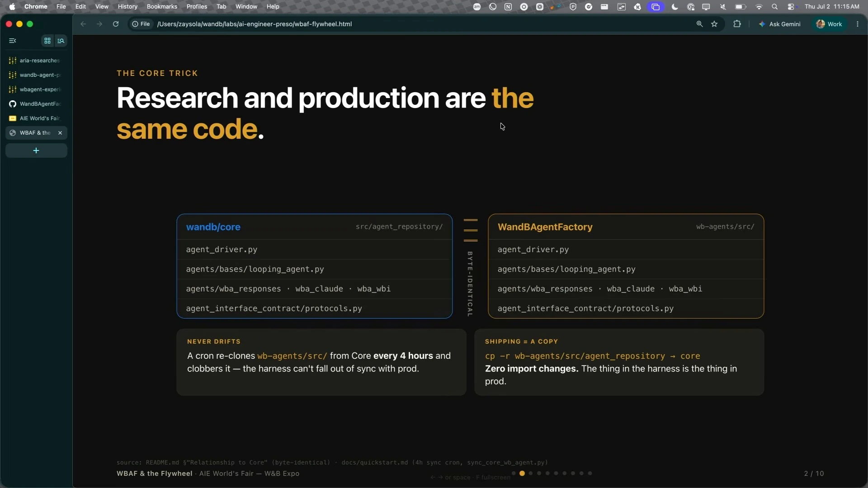Click the 2 / 10 slide counter

point(814,474)
